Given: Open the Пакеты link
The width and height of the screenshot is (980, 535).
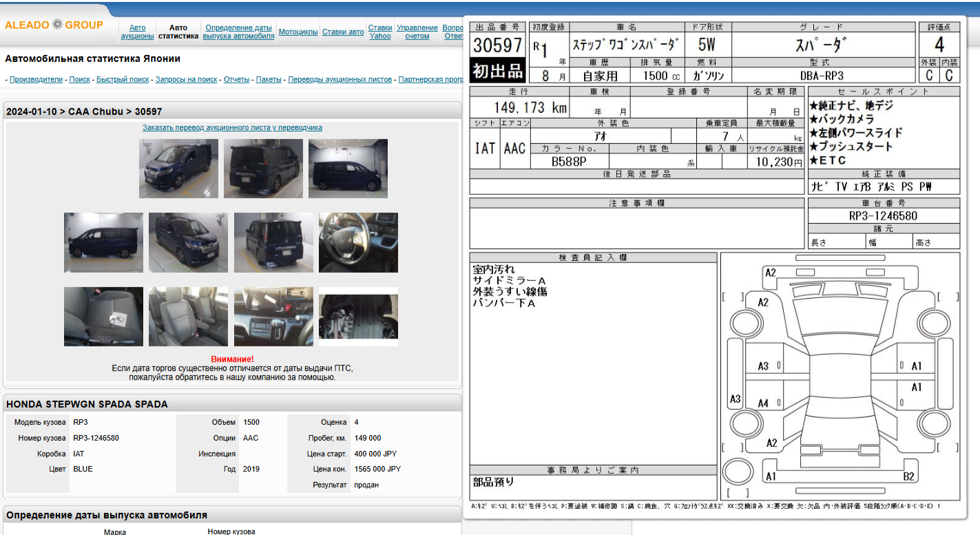Looking at the screenshot, I should pos(269,79).
